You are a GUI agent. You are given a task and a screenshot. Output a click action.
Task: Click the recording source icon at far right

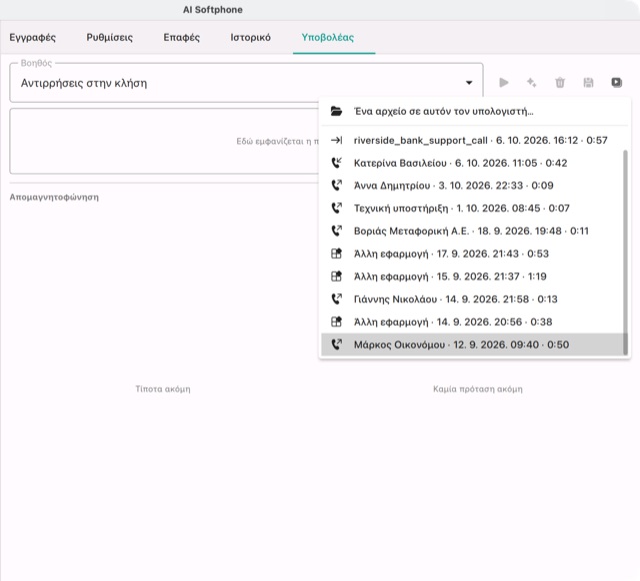tap(616, 83)
